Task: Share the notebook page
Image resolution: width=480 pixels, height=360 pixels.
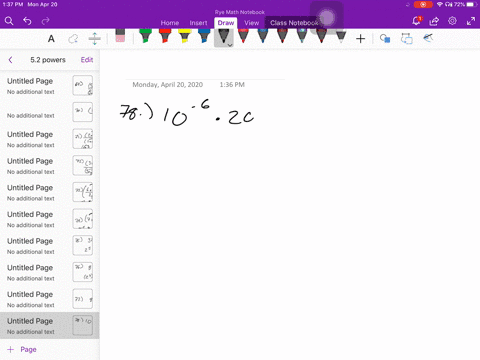Action: pyautogui.click(x=434, y=21)
